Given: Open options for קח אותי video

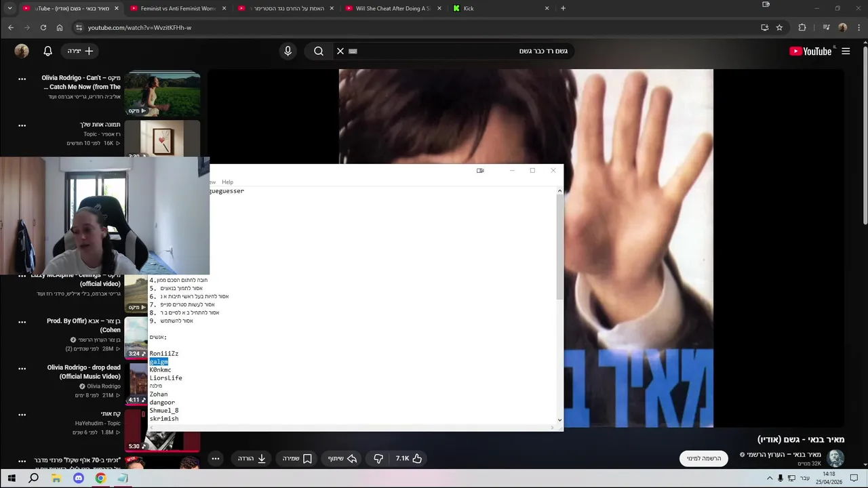Looking at the screenshot, I should click(22, 415).
